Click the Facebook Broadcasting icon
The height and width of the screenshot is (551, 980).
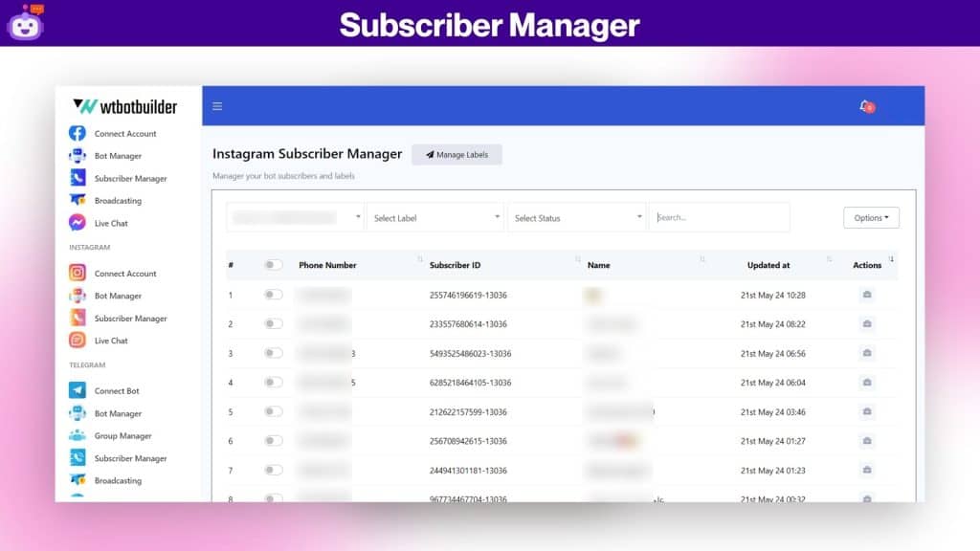pyautogui.click(x=77, y=200)
